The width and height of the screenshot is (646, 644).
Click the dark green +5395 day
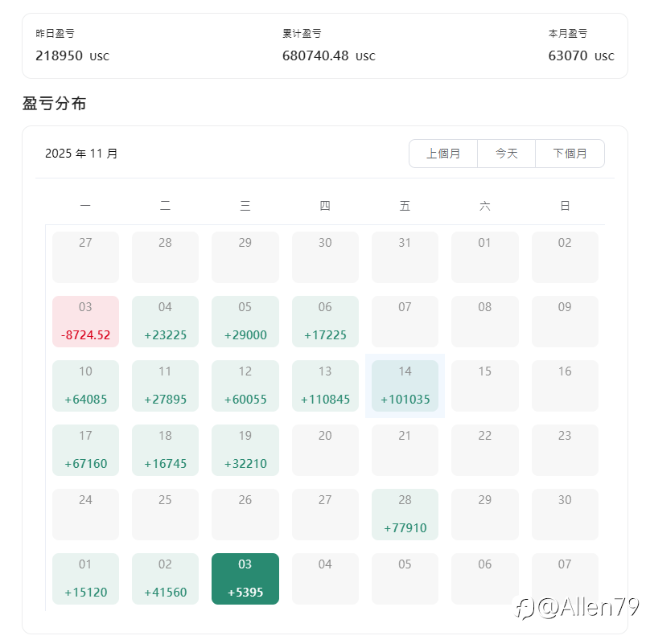(245, 579)
